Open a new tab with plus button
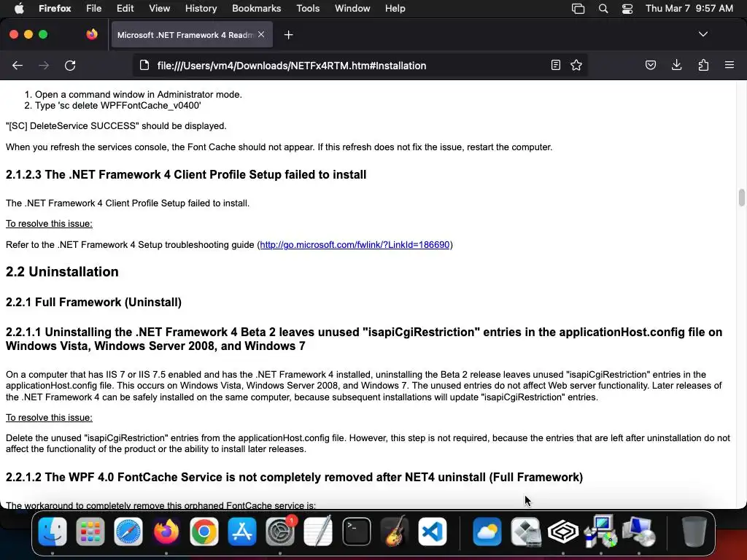 point(288,35)
